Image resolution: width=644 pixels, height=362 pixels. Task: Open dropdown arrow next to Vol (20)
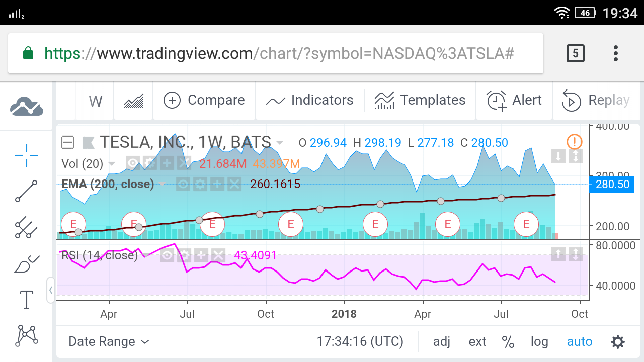pyautogui.click(x=112, y=163)
